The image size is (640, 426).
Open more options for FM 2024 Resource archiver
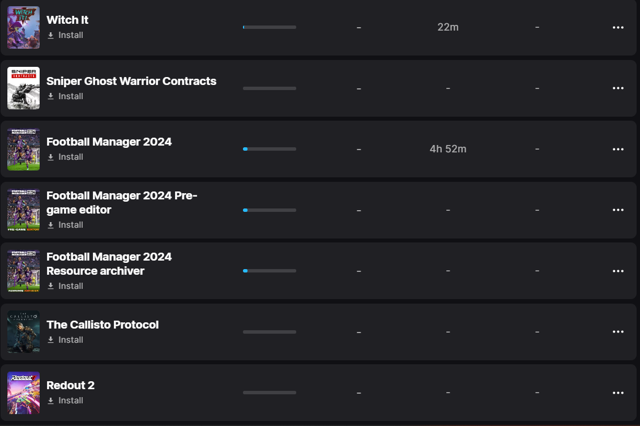coord(618,271)
